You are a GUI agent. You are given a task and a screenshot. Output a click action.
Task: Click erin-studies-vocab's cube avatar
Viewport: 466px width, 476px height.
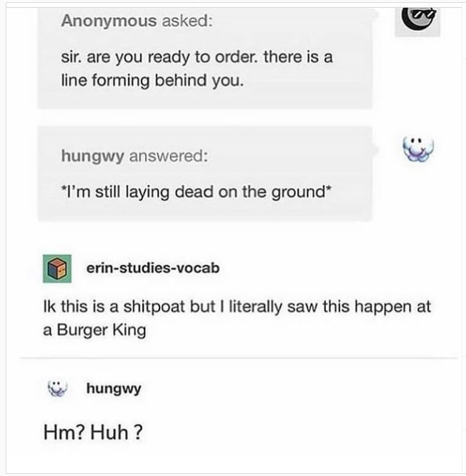[x=57, y=269]
